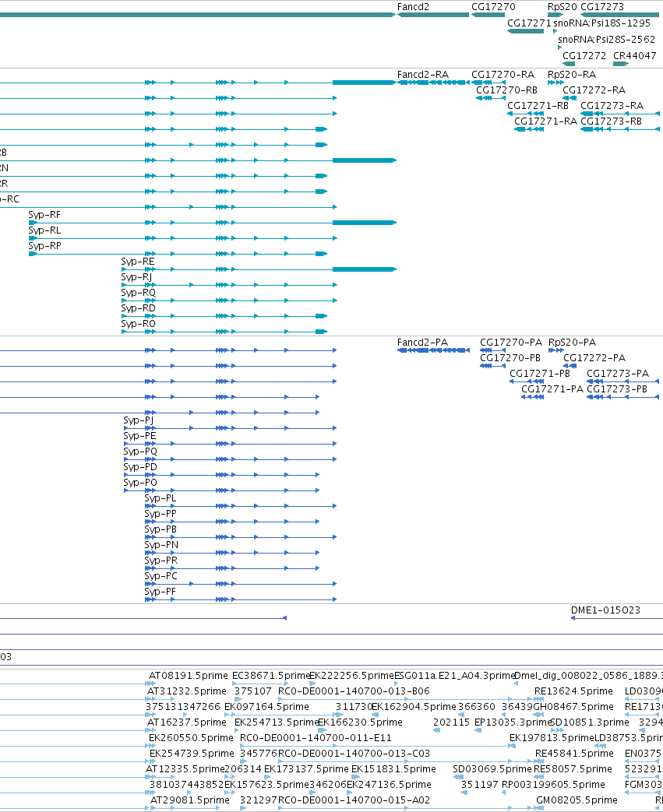Select the CG17273-RB transcript label
This screenshot has height=812, width=663.
click(x=611, y=121)
